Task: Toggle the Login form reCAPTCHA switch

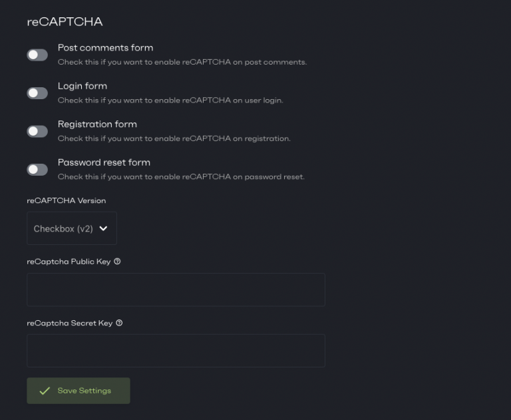Action: pos(37,93)
